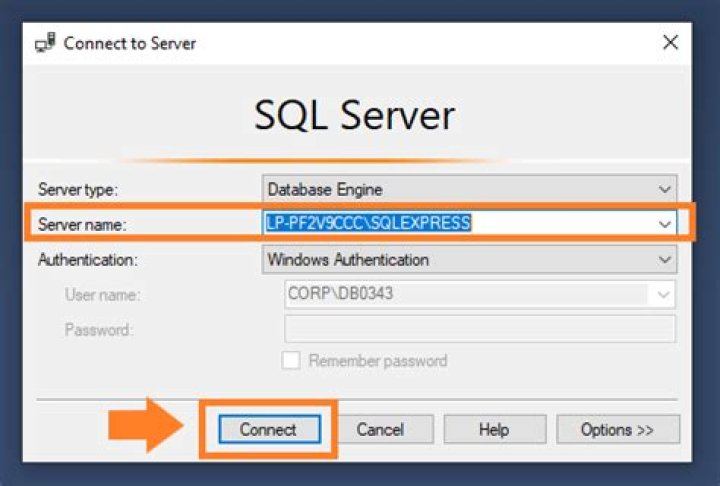
Task: Click the Connect button
Action: pyautogui.click(x=270, y=429)
